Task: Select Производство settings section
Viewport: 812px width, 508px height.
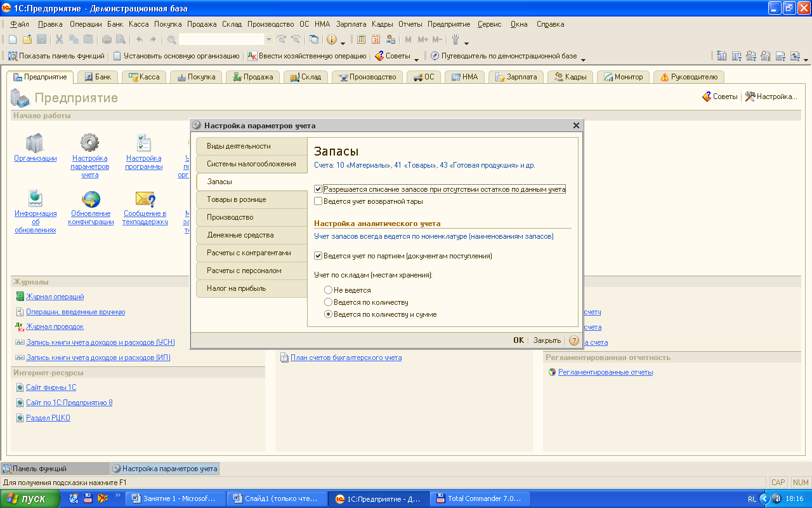Action: [x=252, y=217]
